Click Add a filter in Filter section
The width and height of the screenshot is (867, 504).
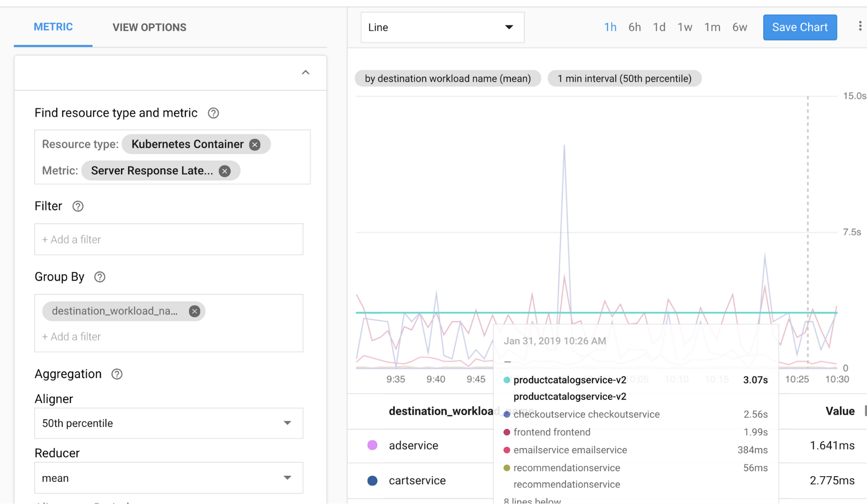[170, 239]
